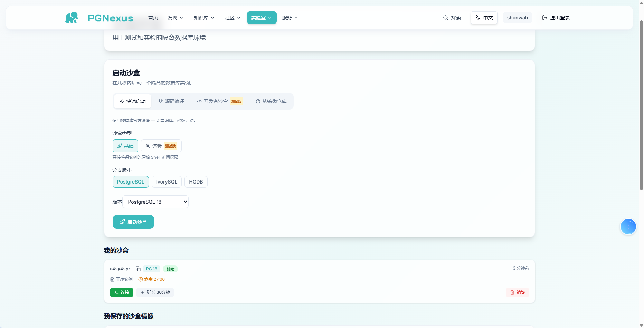Click the 中文 language switcher

[484, 18]
